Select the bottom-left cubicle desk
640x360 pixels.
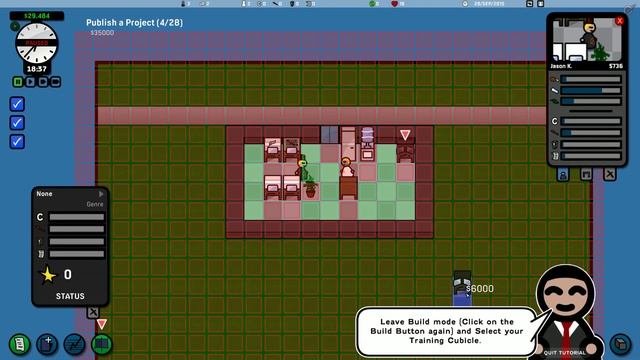coord(273,188)
